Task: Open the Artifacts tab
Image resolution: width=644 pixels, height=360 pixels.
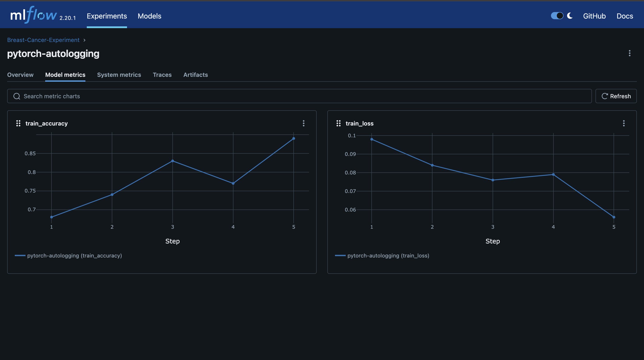Action: click(195, 75)
